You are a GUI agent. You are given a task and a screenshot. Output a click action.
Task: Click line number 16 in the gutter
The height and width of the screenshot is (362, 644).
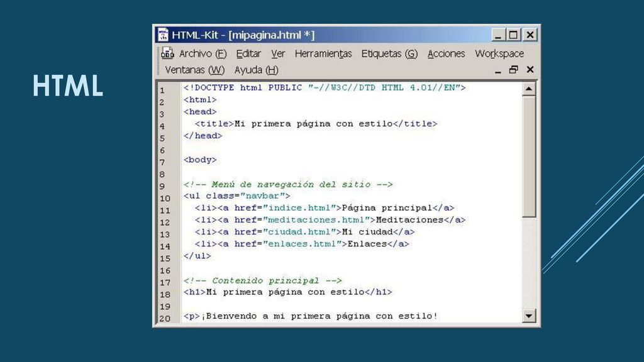pos(165,271)
